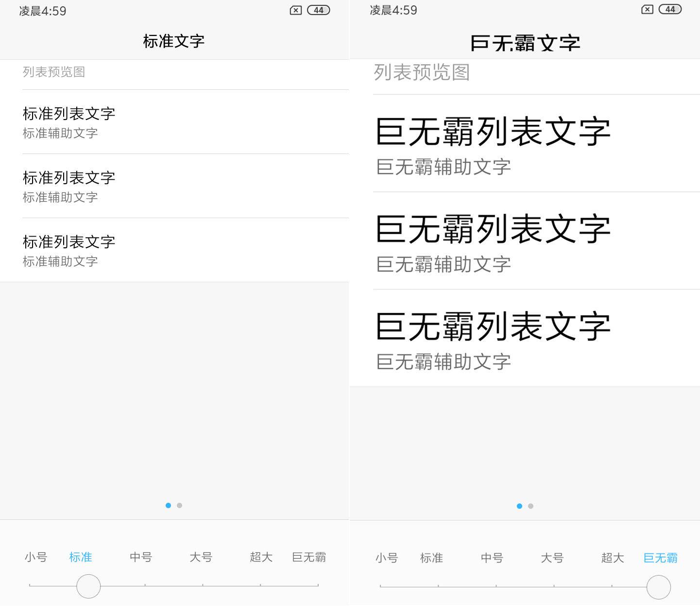This screenshot has width=700, height=616.
Task: Tap the second page indicator dot
Action: [179, 505]
